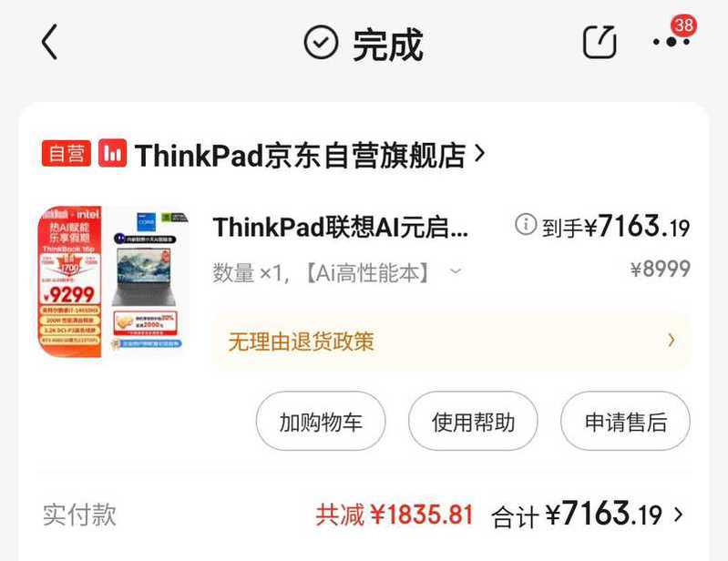
Task: Tap the share icon in header
Action: [600, 42]
